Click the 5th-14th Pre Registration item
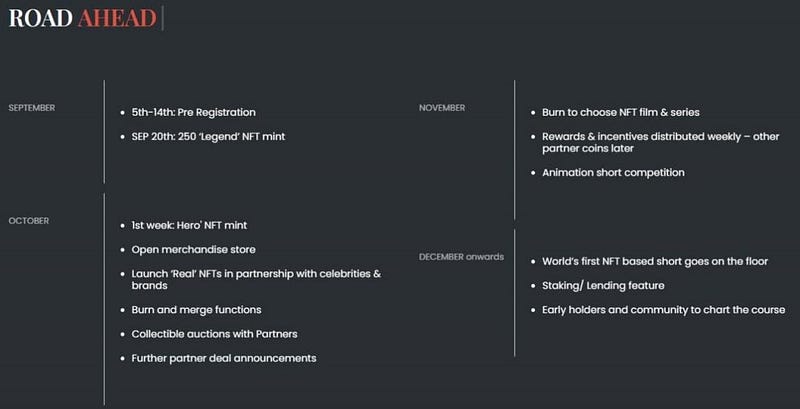 193,112
